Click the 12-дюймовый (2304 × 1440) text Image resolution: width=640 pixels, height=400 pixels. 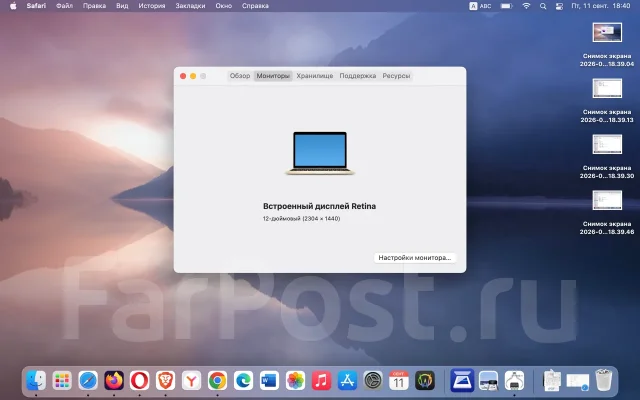pyautogui.click(x=301, y=219)
